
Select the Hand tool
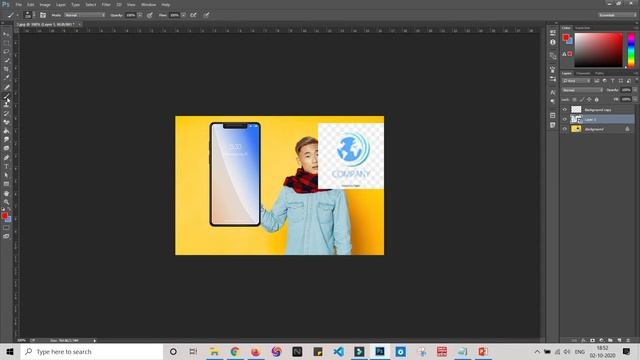6,193
